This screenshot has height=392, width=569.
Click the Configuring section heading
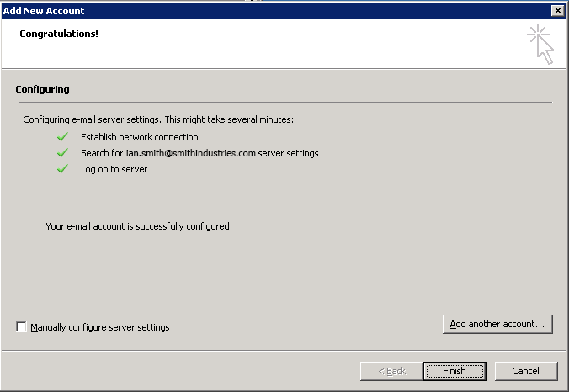pos(42,89)
